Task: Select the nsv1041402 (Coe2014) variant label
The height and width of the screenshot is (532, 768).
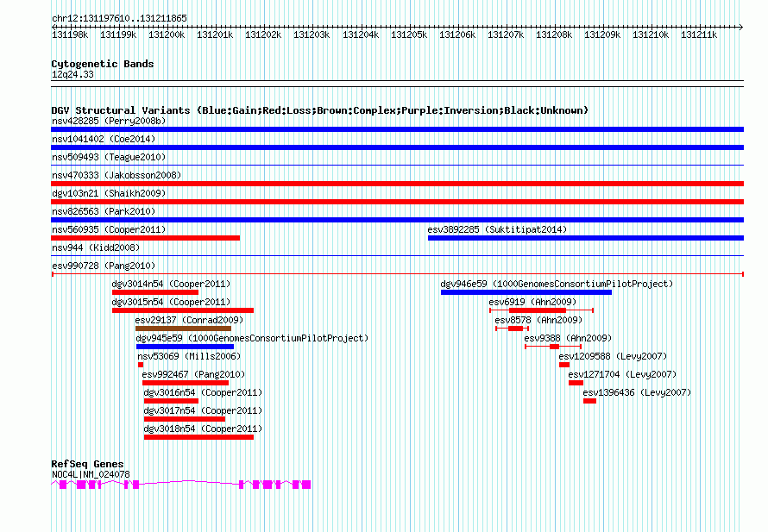Action: click(104, 139)
